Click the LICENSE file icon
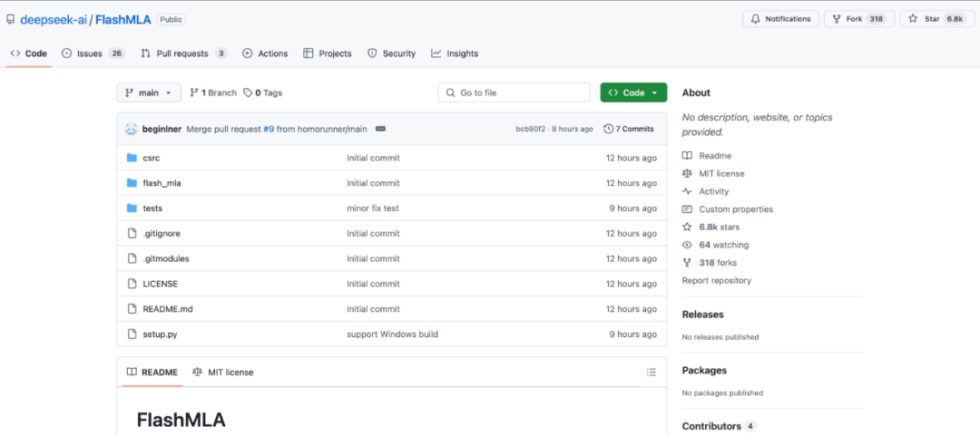 [132, 284]
